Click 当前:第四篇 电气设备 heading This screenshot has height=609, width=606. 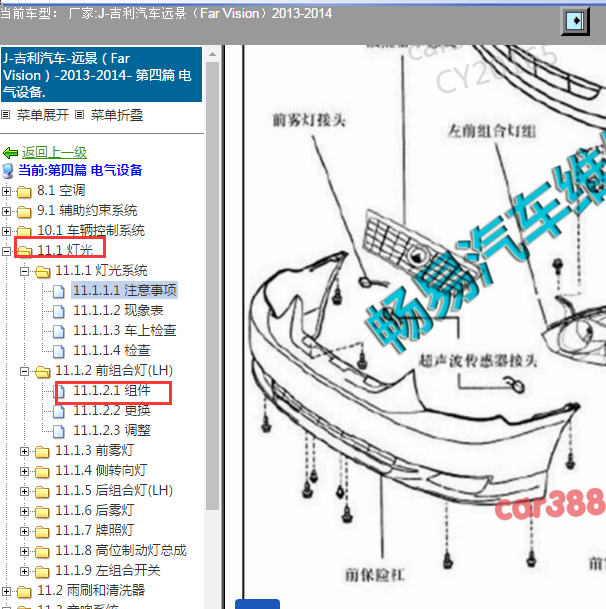click(80, 170)
